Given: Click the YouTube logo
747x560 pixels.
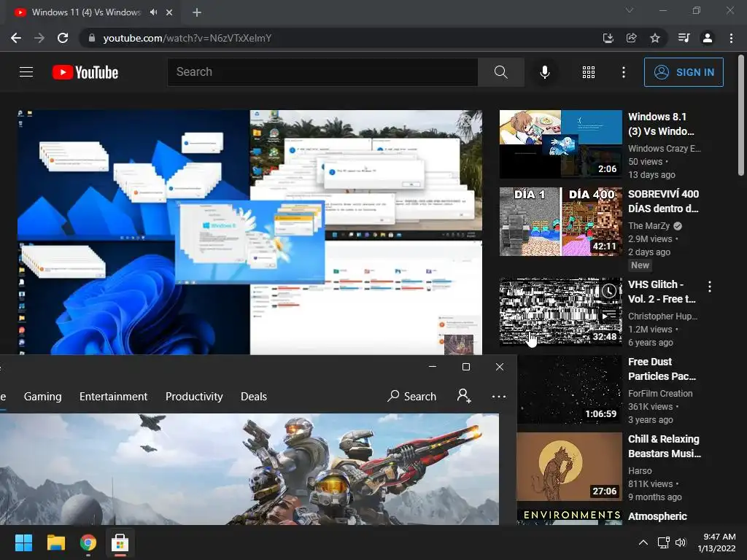Looking at the screenshot, I should 85,72.
